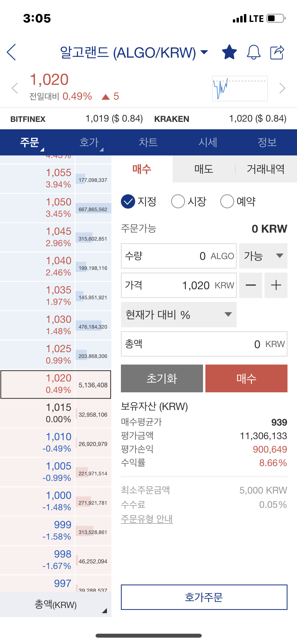297x644 pixels.
Task: Open 현재가 대비 % dropdown
Action: click(x=179, y=315)
